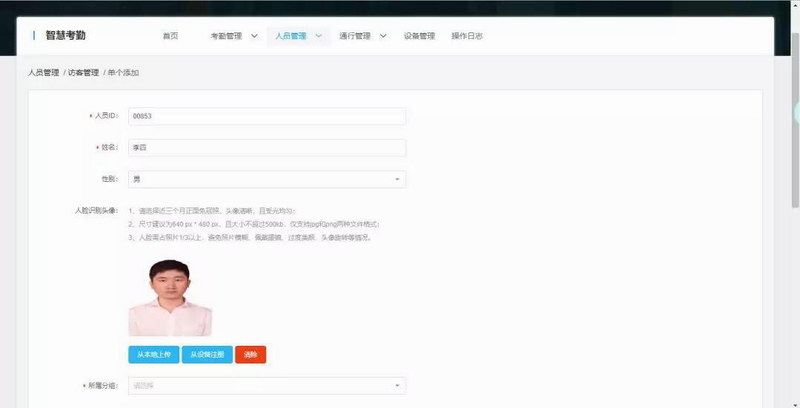This screenshot has height=408, width=800.
Task: Click the 人员管理 breadcrumb link
Action: click(44, 73)
